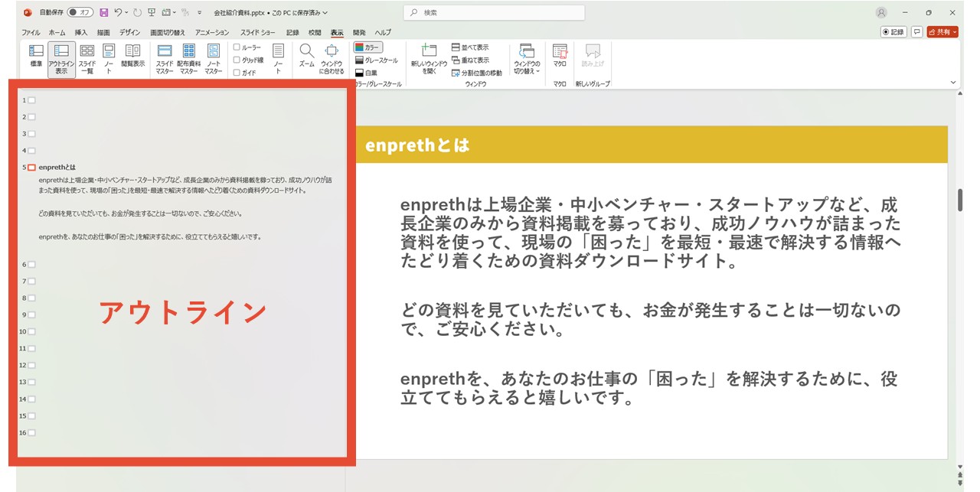Click slide paragraph starting enprethを、あなたの
980x492 pixels.
(649, 389)
